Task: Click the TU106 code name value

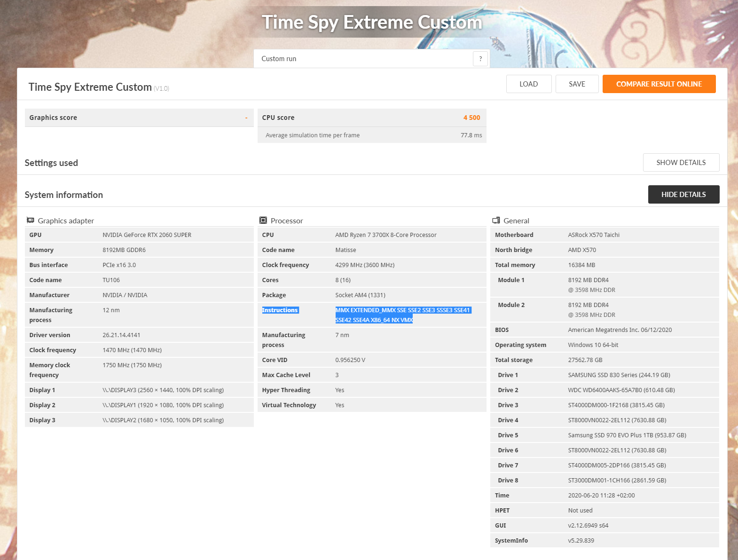Action: pos(111,280)
